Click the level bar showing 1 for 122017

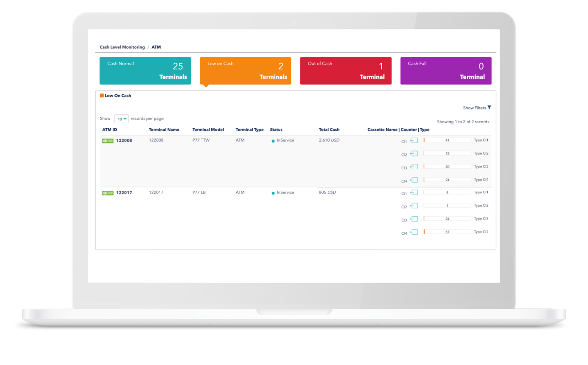click(447, 206)
